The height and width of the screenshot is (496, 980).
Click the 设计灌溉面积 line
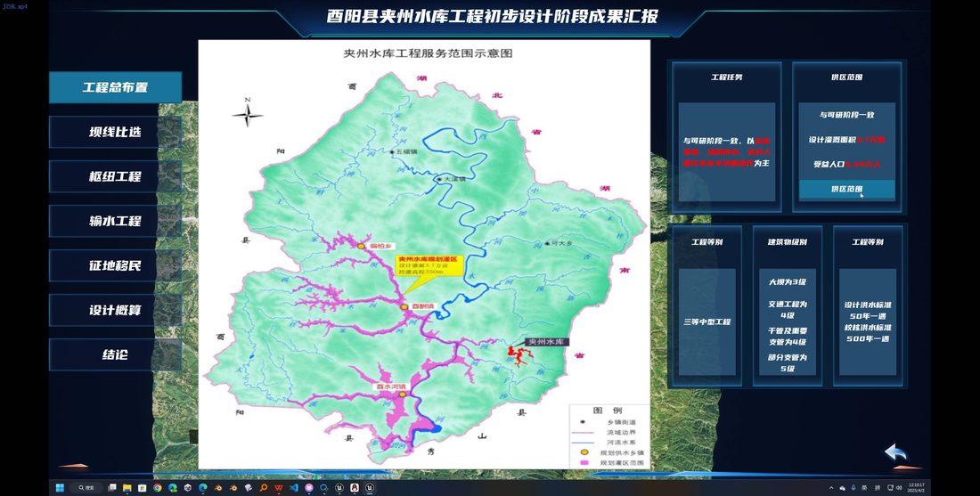point(847,139)
